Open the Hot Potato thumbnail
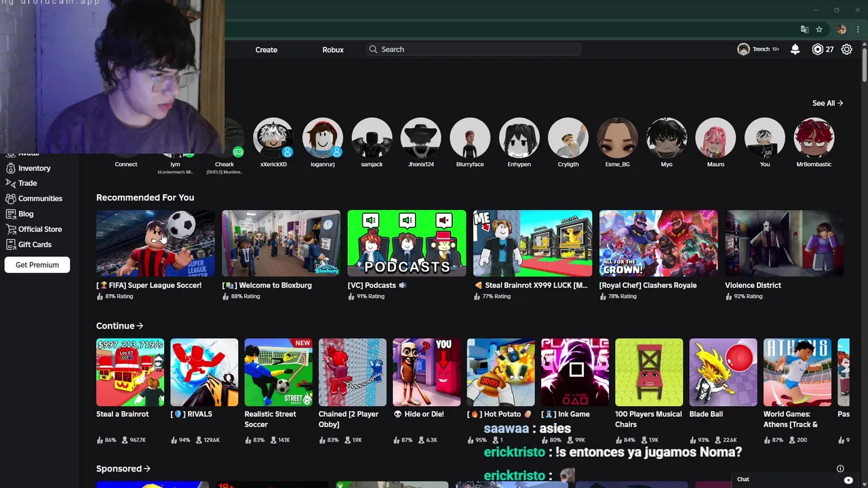The width and height of the screenshot is (868, 488). tap(501, 372)
